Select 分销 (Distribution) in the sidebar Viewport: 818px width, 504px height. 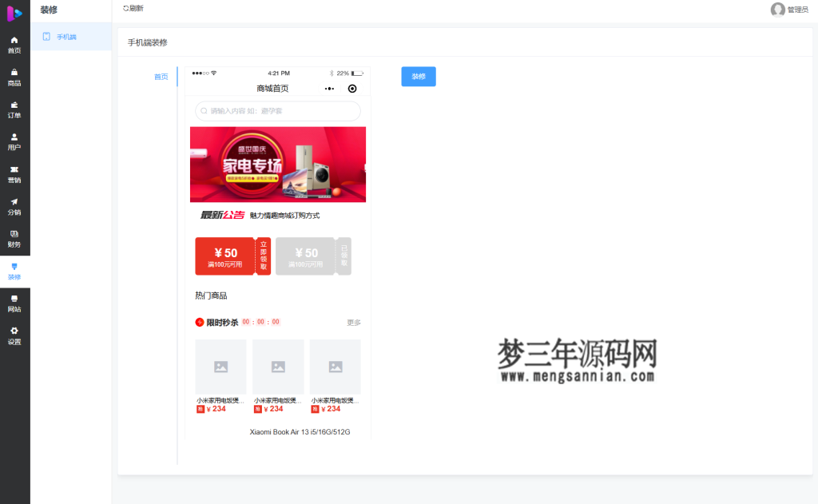(x=14, y=206)
